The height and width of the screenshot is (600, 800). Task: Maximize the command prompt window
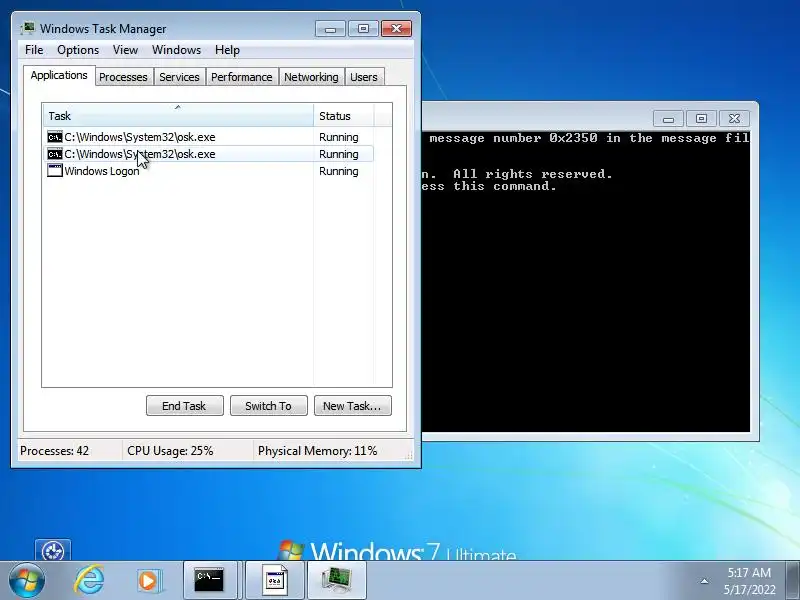click(702, 119)
